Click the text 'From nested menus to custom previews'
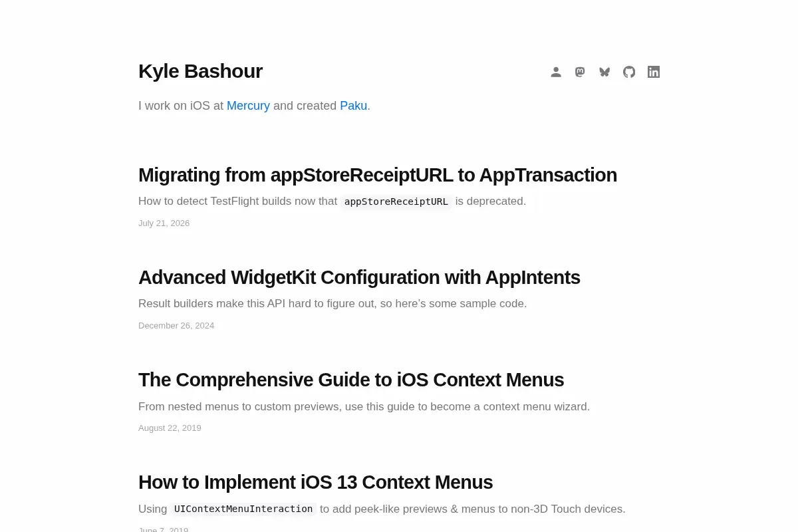This screenshot has width=798, height=532. [239, 406]
